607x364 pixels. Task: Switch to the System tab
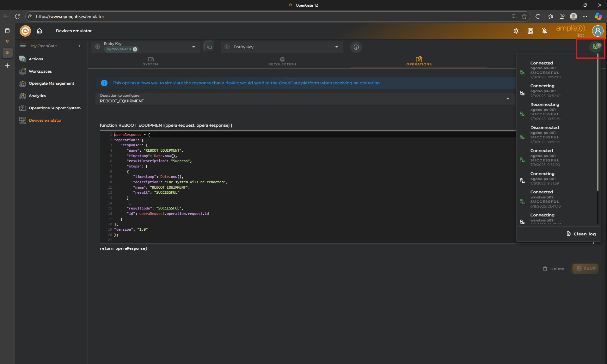(x=150, y=61)
